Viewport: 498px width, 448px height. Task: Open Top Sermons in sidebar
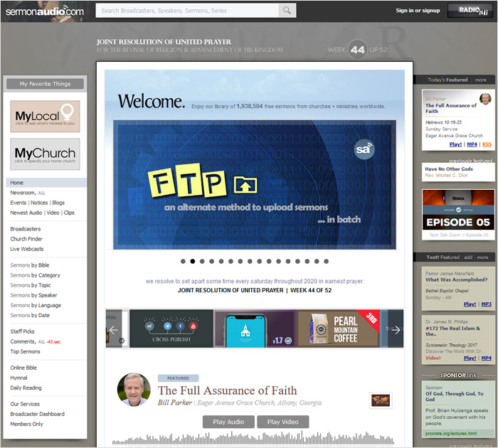[25, 351]
